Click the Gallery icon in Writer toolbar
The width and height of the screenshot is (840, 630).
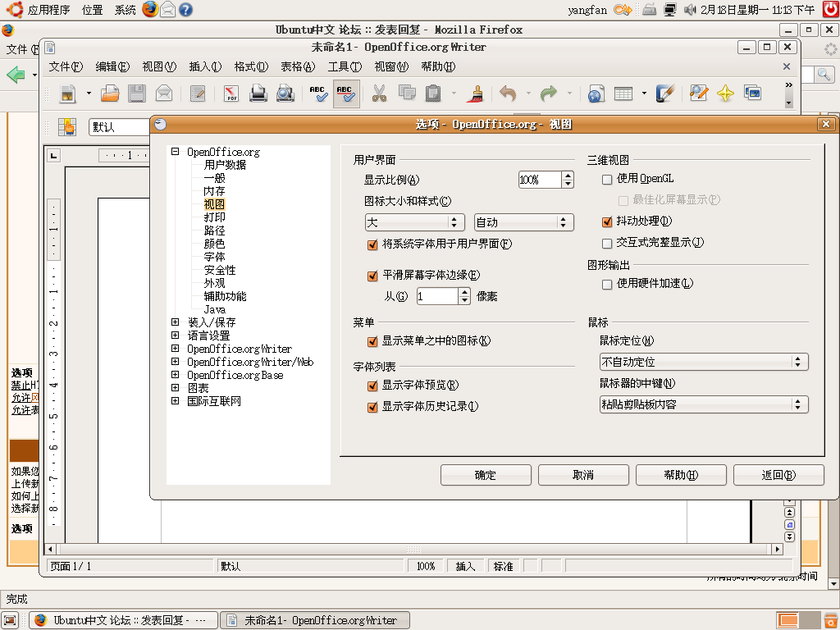pyautogui.click(x=753, y=94)
